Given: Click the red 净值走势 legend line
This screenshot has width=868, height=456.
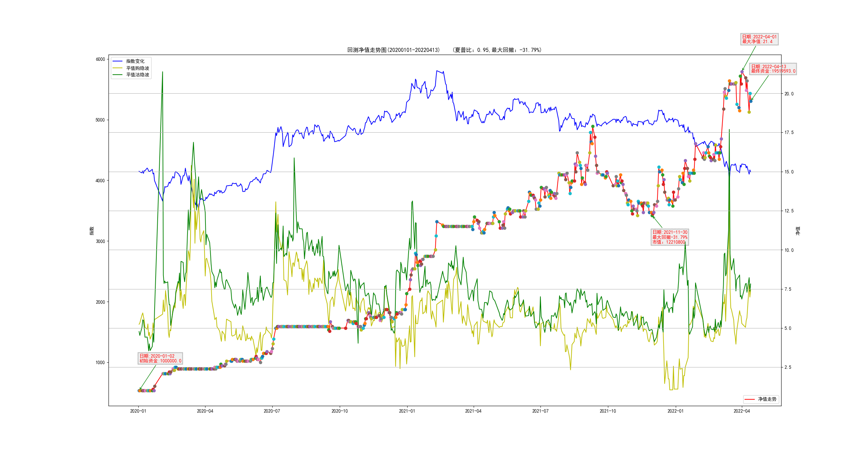Looking at the screenshot, I should click(749, 399).
